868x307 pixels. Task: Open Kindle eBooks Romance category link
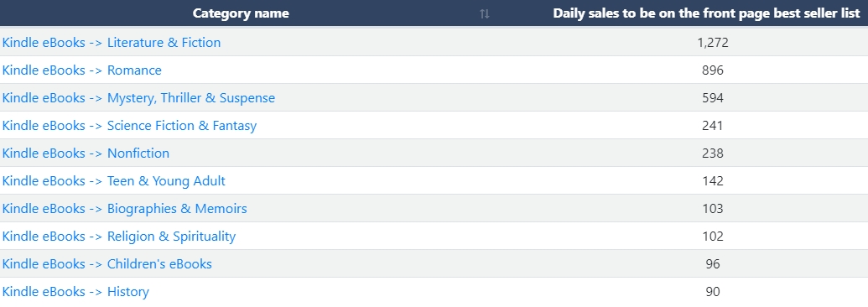click(82, 70)
